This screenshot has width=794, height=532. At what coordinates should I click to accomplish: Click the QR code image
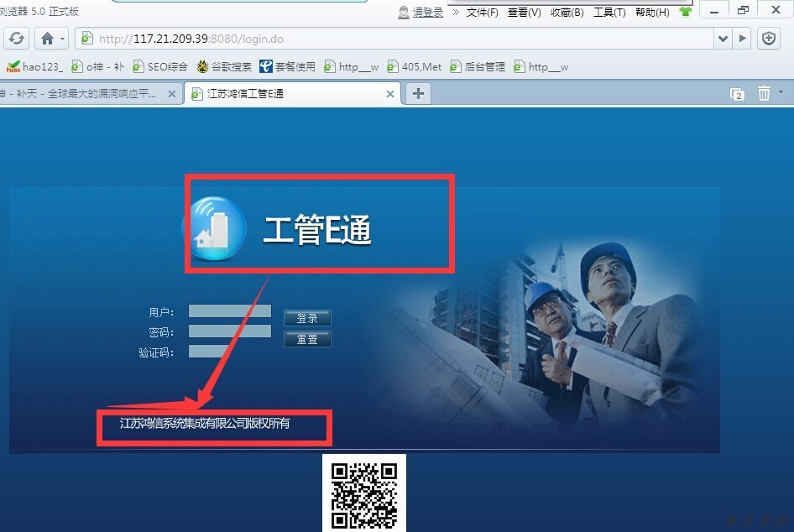pos(364,494)
